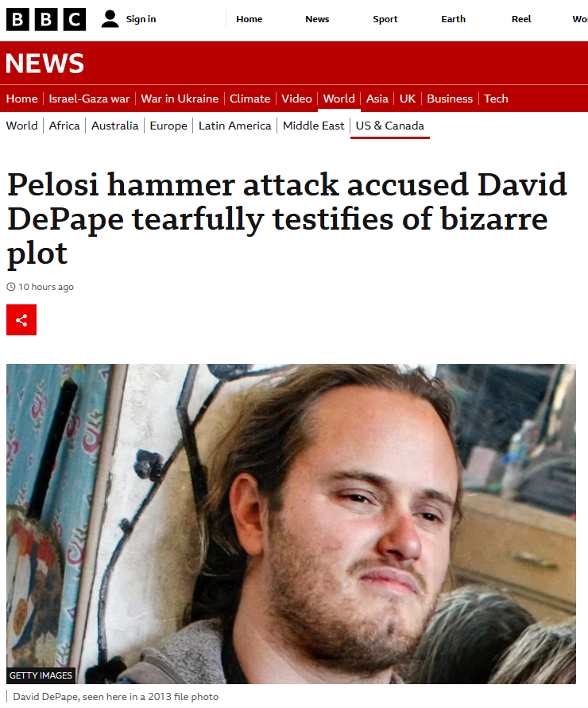
Task: Click the NEWS banner heading
Action: 44,64
